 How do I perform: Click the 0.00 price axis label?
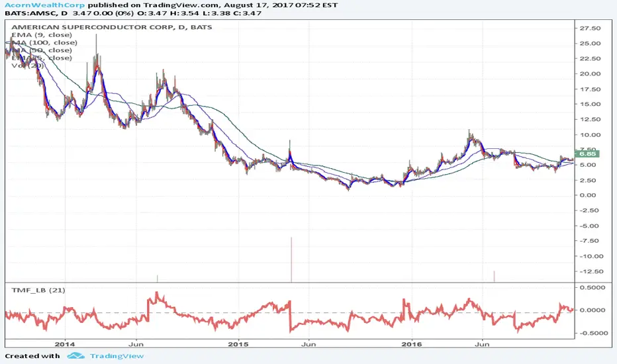tap(587, 195)
